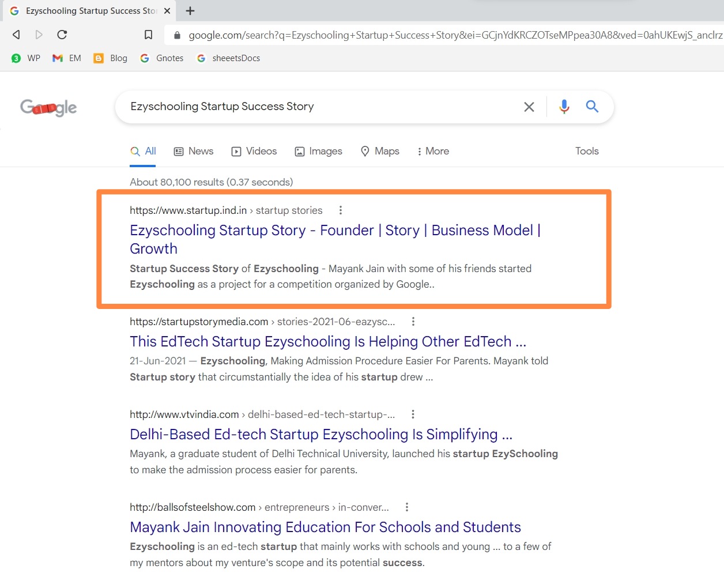Screen dimensions: 724x588
Task: Open Mayank Jain Innovating Education link
Action: (325, 527)
